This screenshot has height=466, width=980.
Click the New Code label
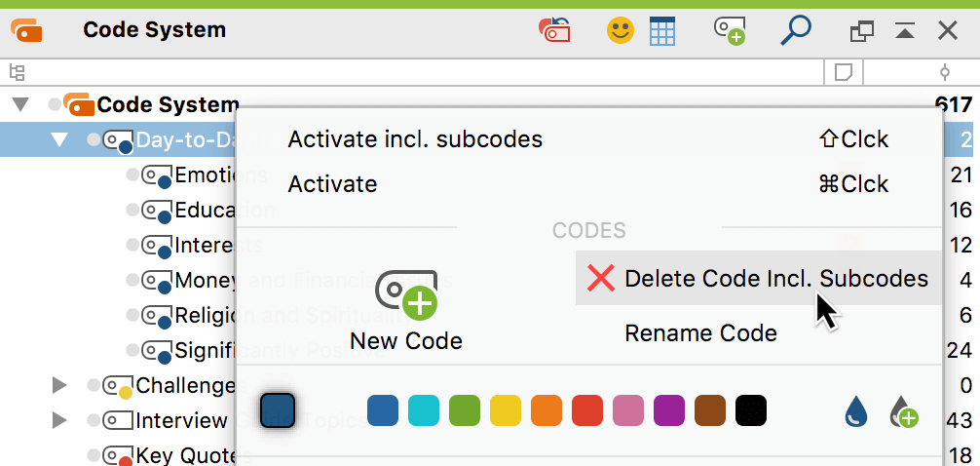tap(406, 341)
